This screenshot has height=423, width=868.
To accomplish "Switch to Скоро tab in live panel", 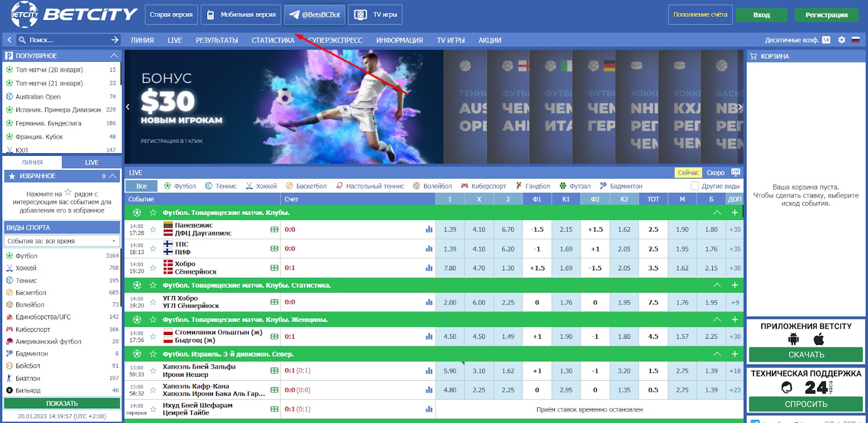I will click(716, 173).
